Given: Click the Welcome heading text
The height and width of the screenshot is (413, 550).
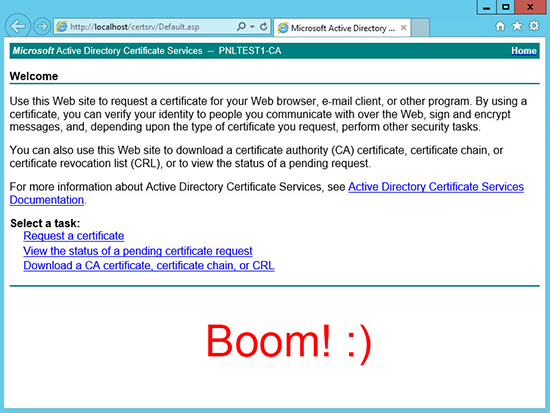Looking at the screenshot, I should 34,76.
